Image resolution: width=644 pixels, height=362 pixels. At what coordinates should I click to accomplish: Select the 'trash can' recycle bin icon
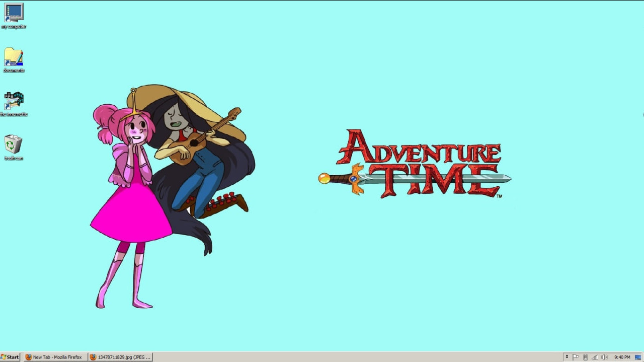click(14, 148)
